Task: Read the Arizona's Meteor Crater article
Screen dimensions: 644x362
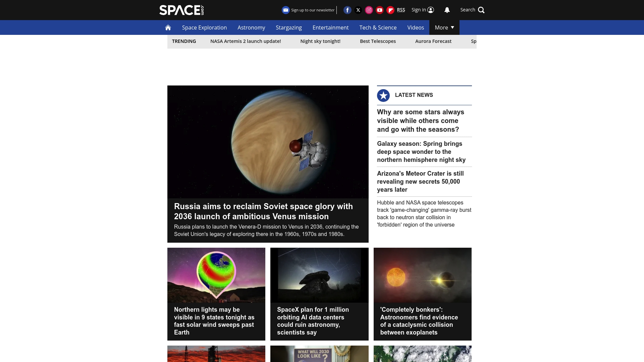Action: click(420, 181)
